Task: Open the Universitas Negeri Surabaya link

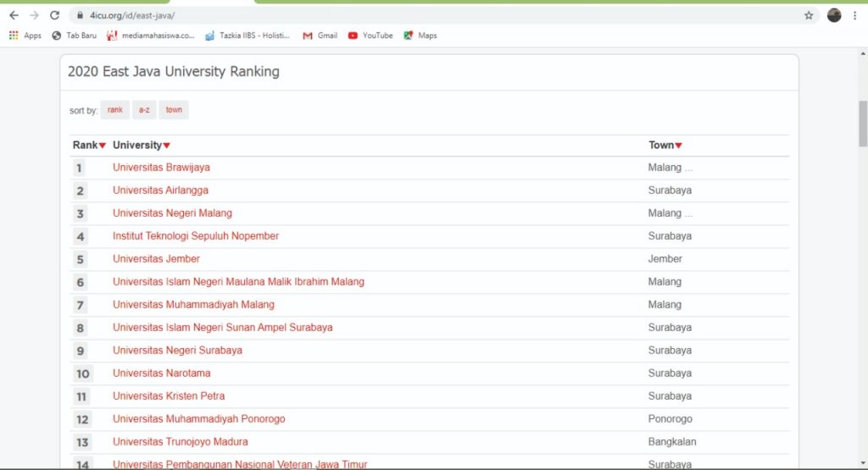Action: coord(177,351)
